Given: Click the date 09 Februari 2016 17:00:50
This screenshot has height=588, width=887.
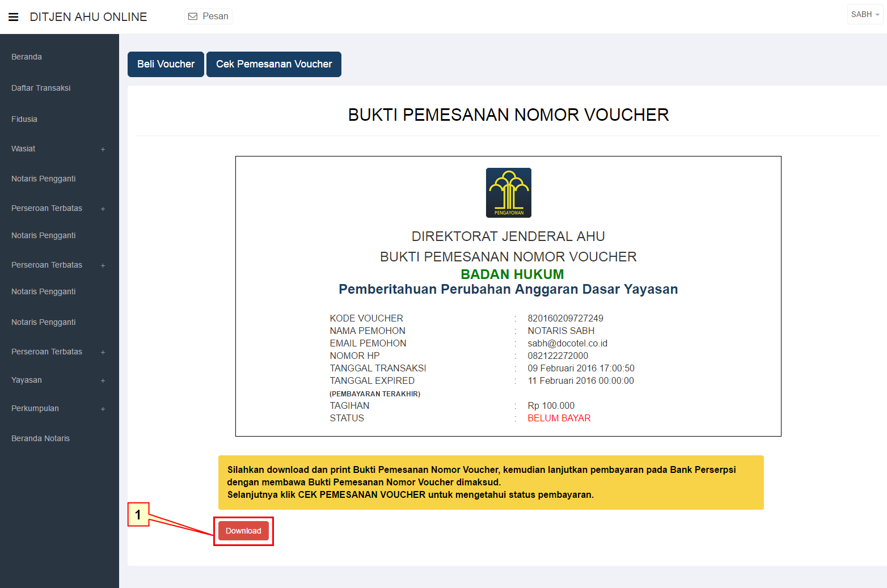Looking at the screenshot, I should (581, 368).
